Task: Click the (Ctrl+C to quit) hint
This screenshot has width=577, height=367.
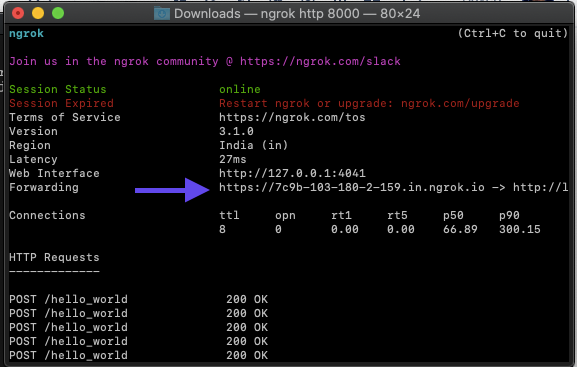Action: coord(513,33)
